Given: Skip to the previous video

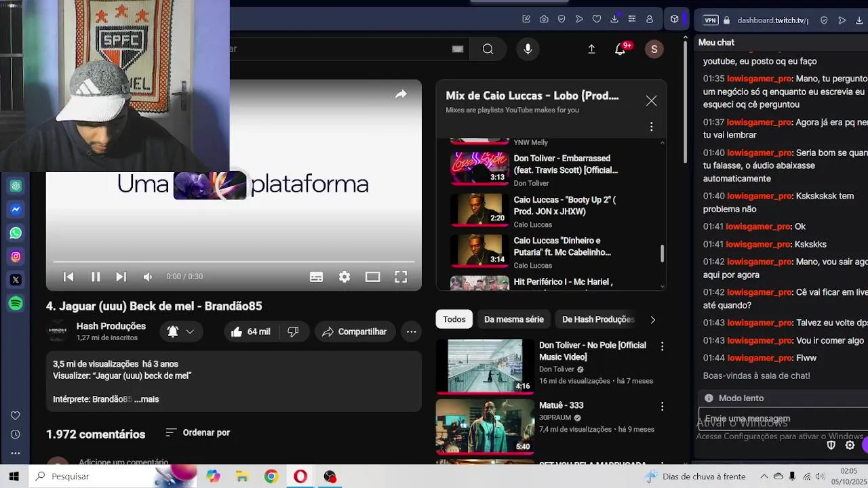Looking at the screenshot, I should (68, 277).
